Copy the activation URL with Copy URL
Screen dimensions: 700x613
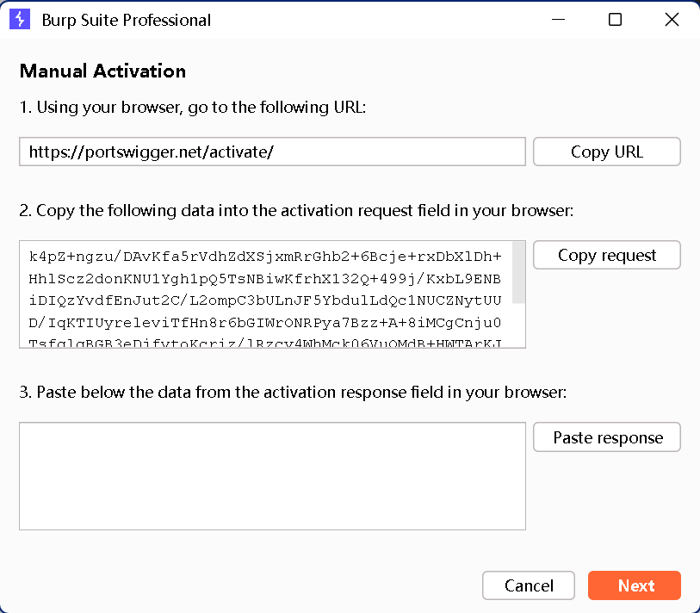(x=607, y=152)
